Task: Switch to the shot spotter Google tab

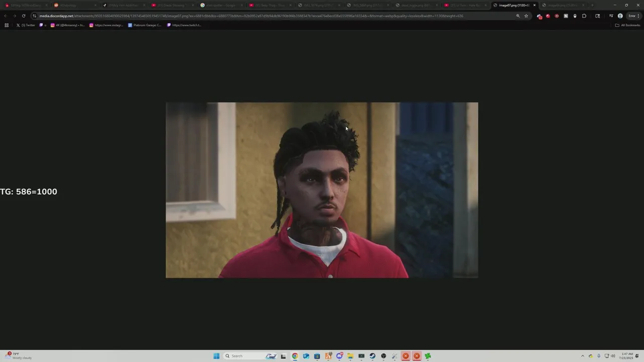Action: [x=221, y=5]
